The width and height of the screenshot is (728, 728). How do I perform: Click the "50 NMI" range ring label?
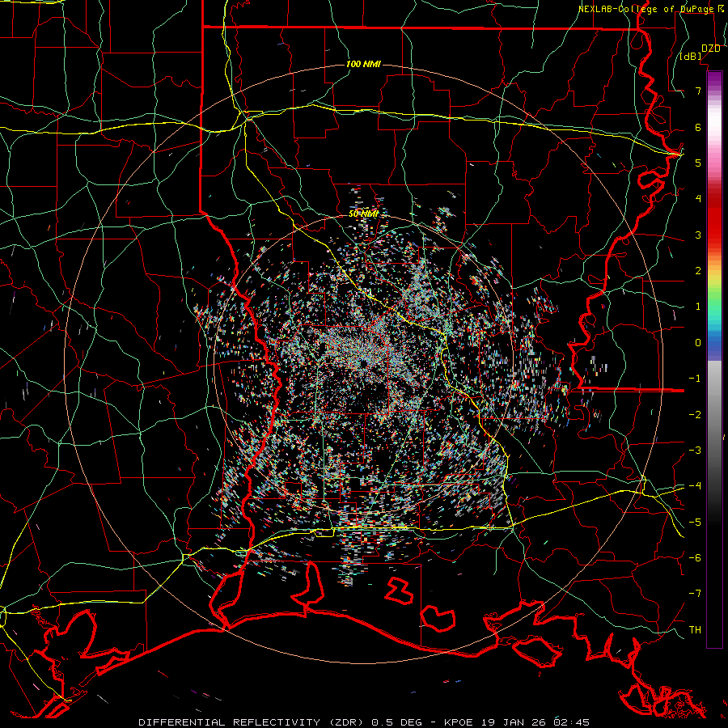point(363,214)
